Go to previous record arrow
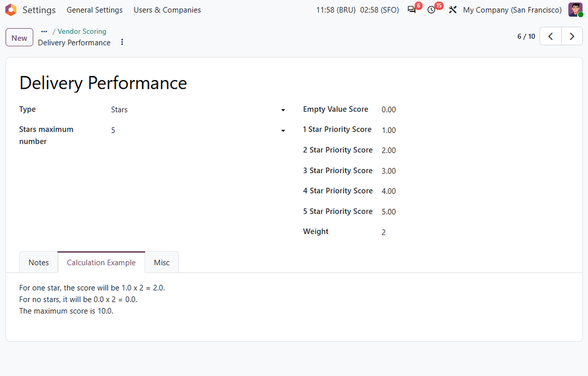 coord(551,36)
